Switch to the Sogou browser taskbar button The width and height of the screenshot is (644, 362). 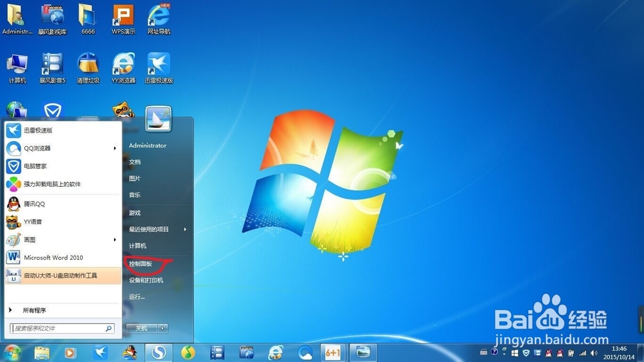pos(159,352)
